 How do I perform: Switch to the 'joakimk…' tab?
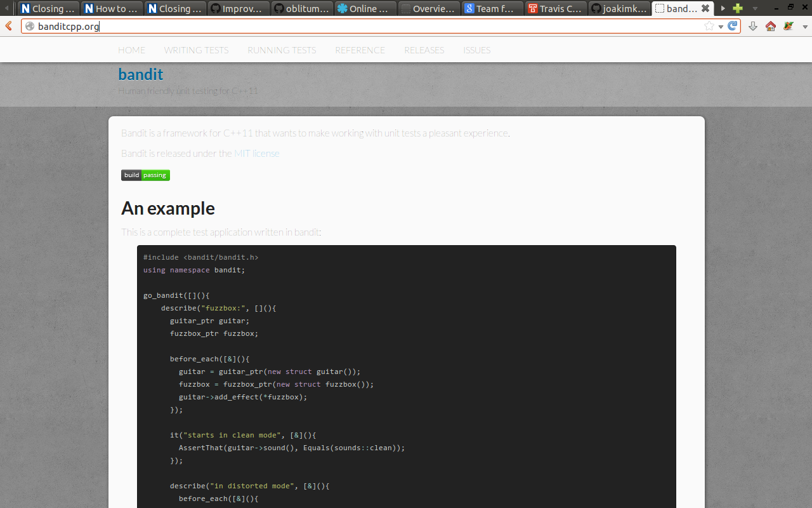click(x=619, y=9)
